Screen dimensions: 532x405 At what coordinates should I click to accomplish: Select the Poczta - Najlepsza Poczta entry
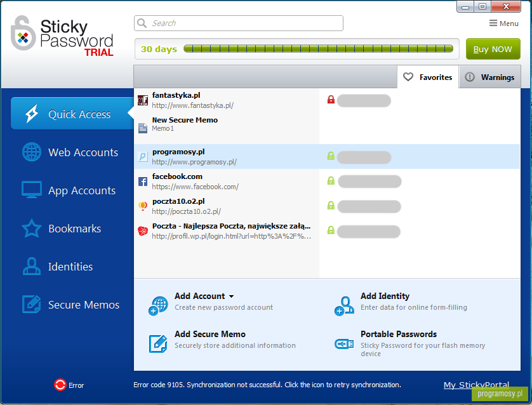click(x=327, y=230)
